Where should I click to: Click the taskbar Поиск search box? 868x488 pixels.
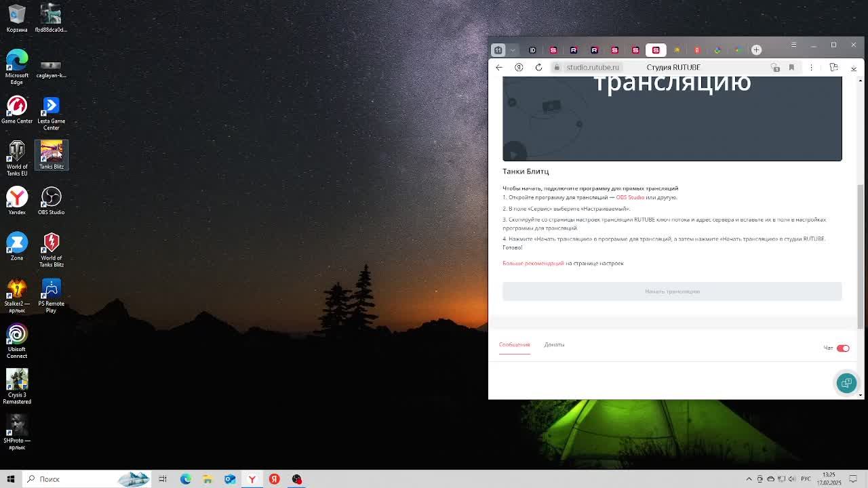pos(86,479)
